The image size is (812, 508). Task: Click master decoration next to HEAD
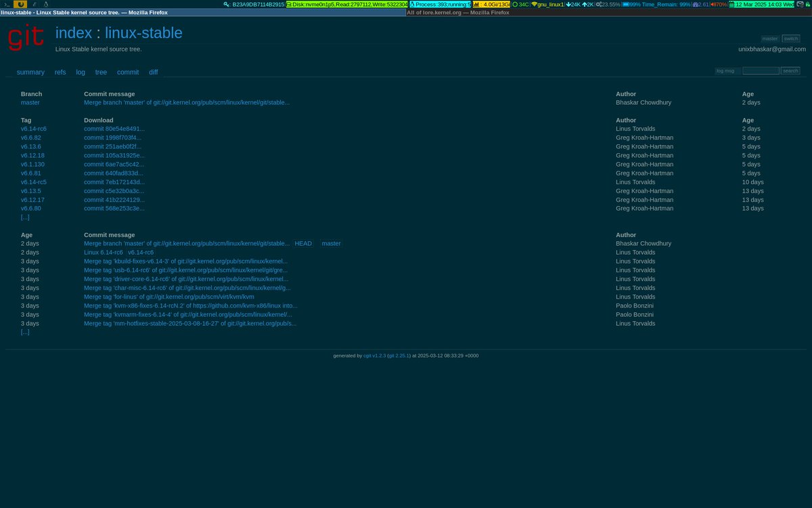[331, 243]
